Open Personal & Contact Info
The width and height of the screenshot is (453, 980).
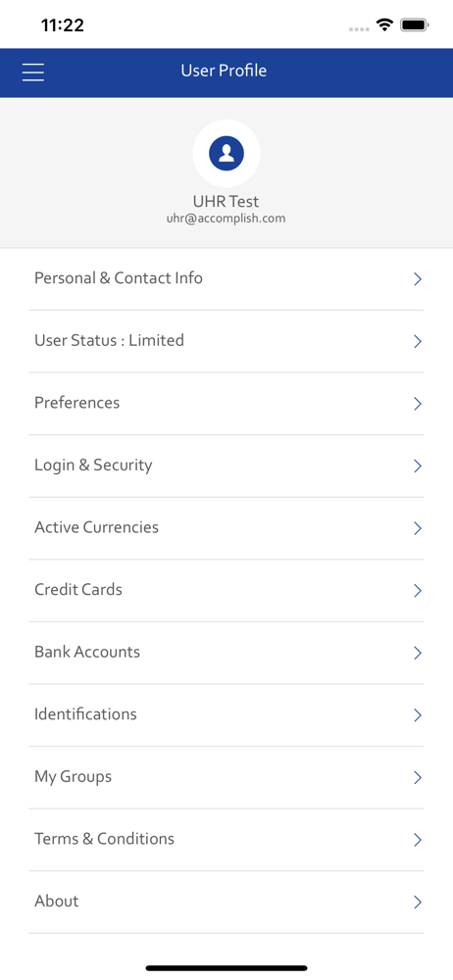click(226, 278)
